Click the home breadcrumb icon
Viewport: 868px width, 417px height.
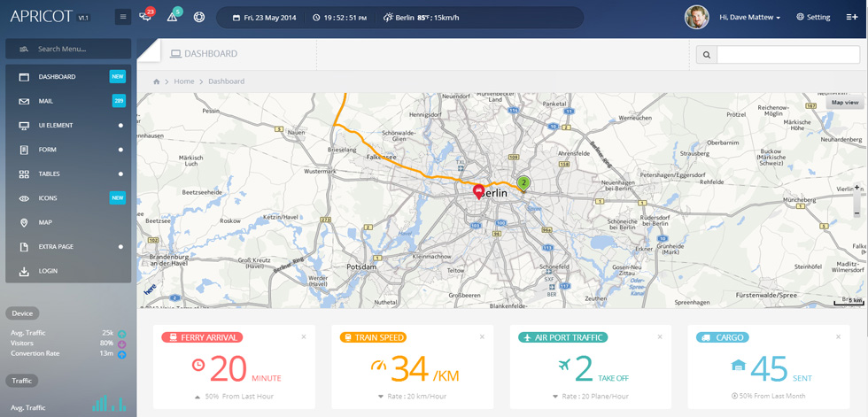157,81
